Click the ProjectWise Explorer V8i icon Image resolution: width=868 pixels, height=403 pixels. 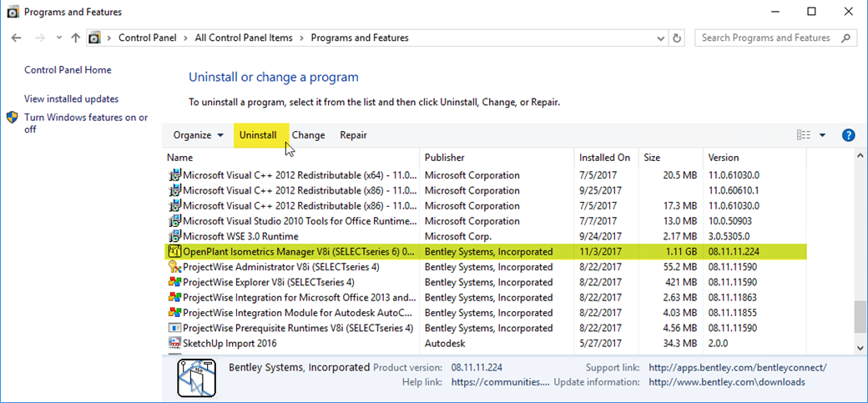(x=174, y=282)
